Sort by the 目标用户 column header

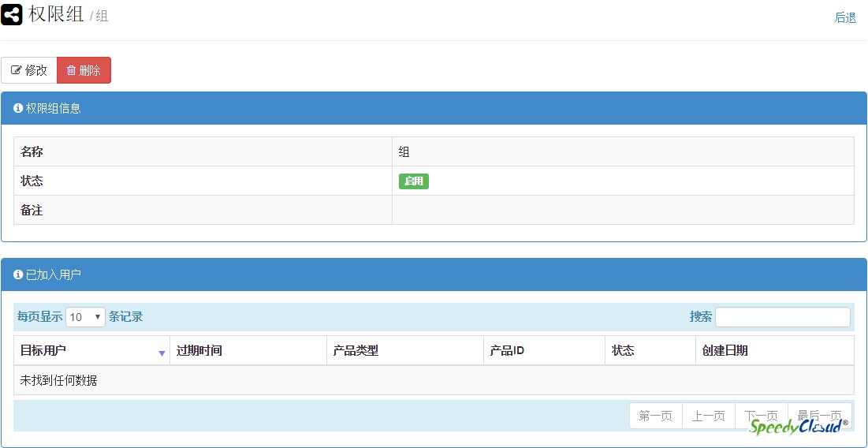click(92, 350)
